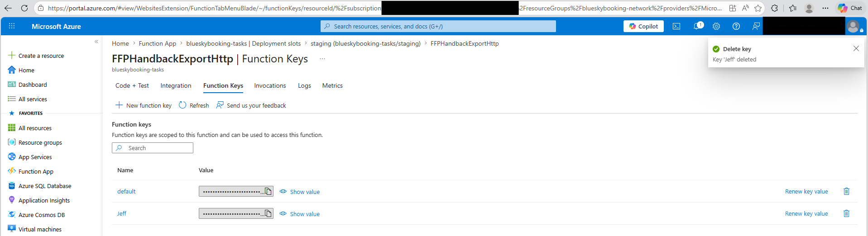Click Create a resource in sidebar
This screenshot has width=868, height=236.
pyautogui.click(x=36, y=56)
